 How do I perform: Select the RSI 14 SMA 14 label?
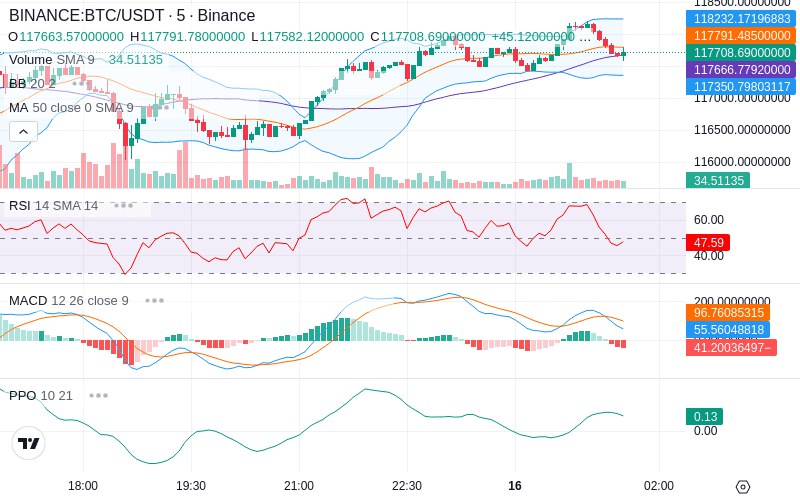[54, 206]
